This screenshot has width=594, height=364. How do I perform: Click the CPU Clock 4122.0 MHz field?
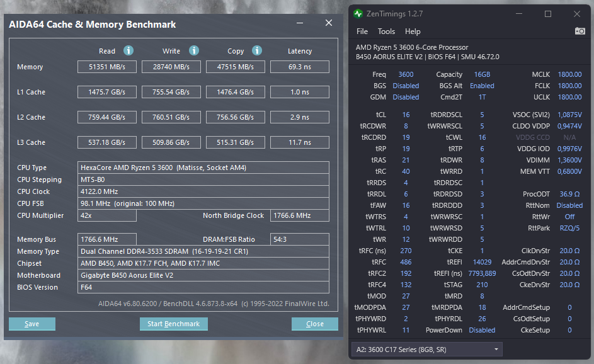pos(203,191)
